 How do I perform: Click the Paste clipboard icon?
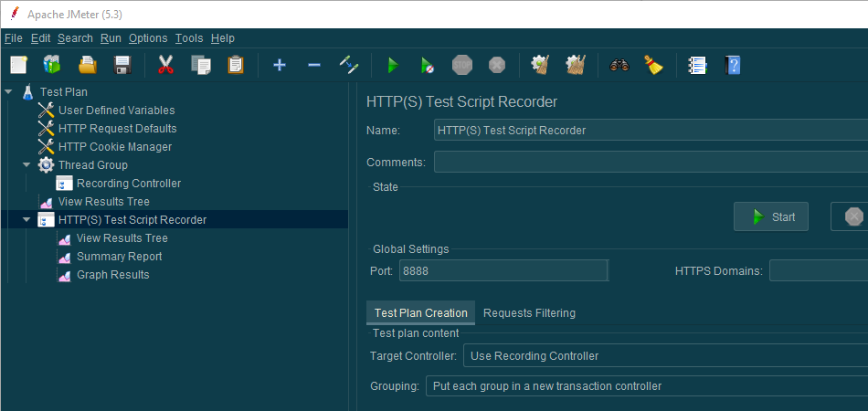point(235,65)
